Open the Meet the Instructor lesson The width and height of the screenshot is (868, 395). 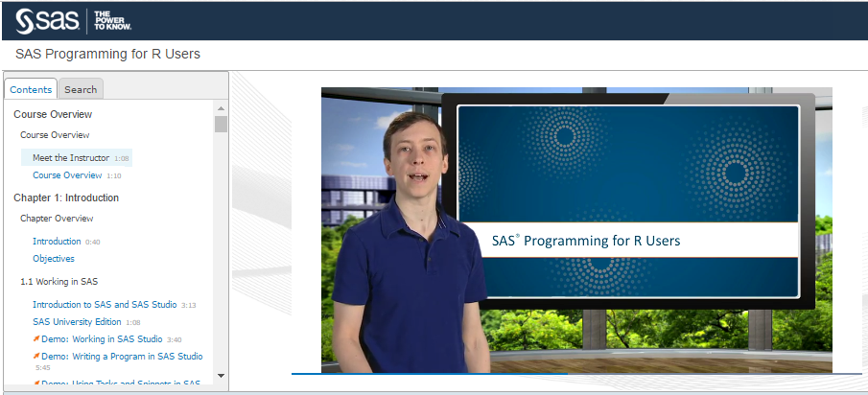pos(71,157)
